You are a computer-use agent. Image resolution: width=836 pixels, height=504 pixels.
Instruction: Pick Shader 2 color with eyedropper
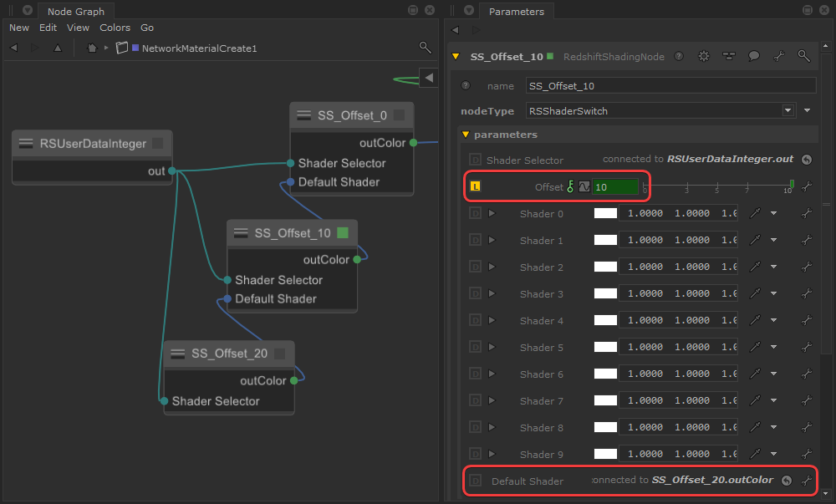[755, 267]
